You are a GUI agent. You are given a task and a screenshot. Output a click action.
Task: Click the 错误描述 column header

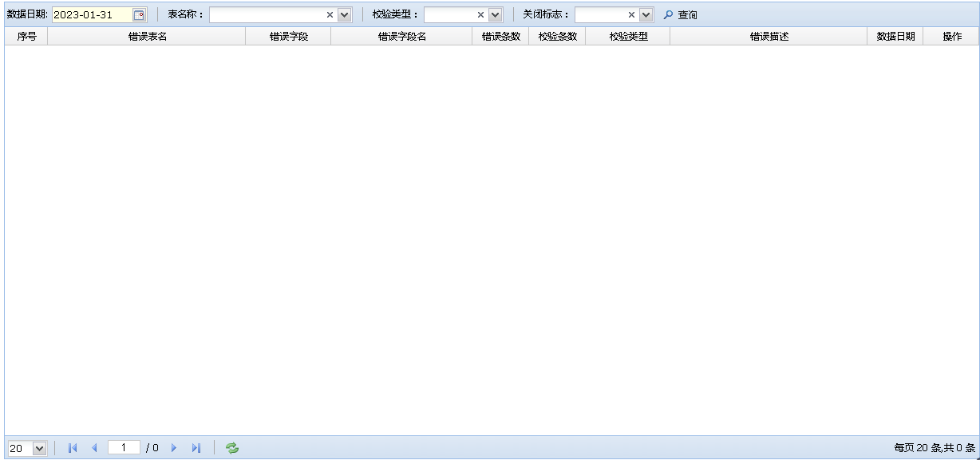[769, 36]
